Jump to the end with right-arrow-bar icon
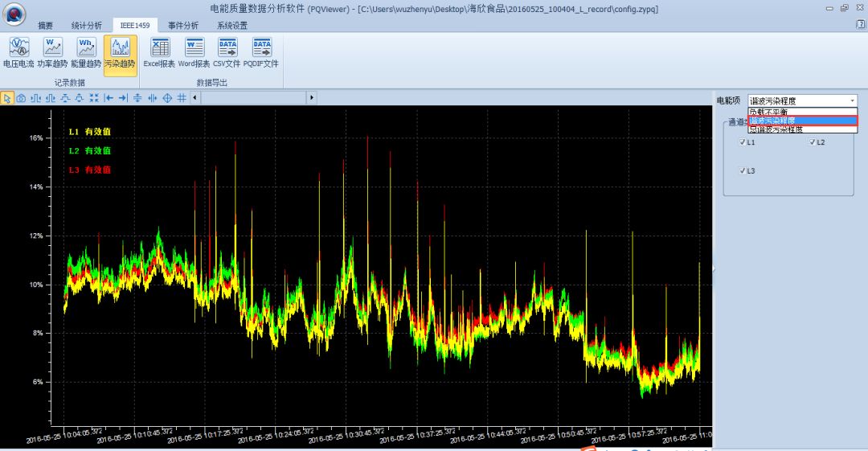This screenshot has width=868, height=451. click(123, 98)
